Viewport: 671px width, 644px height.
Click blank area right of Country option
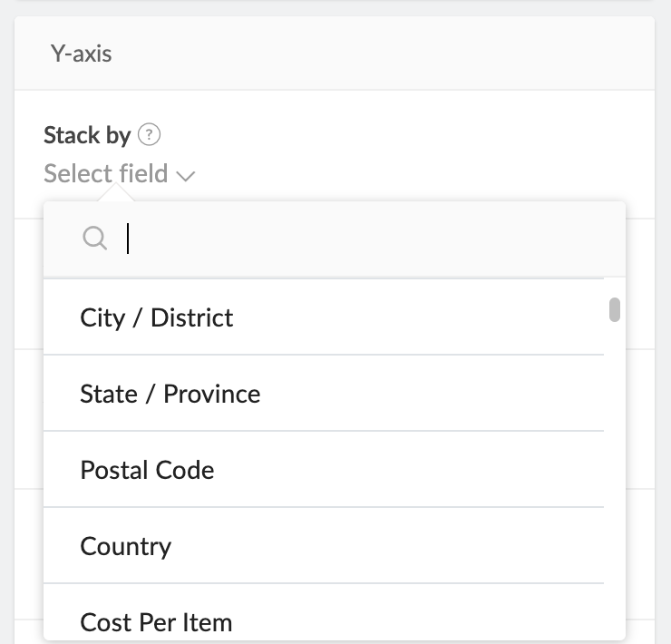pyautogui.click(x=390, y=546)
